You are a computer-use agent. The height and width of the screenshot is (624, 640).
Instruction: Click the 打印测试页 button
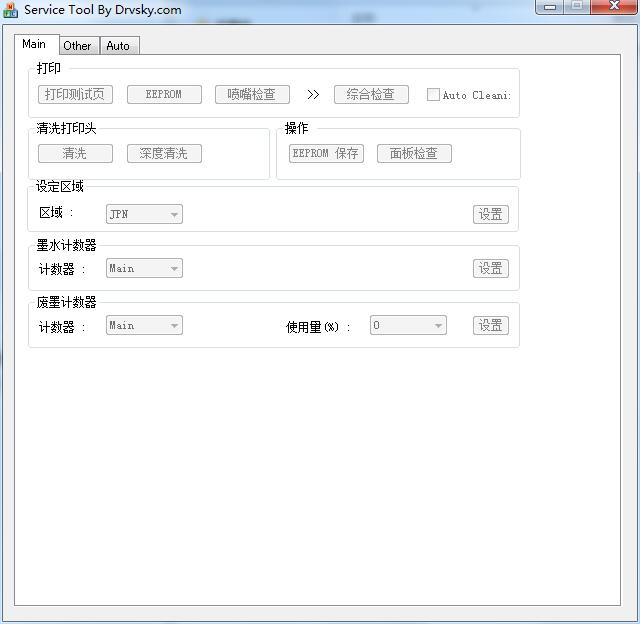[75, 94]
